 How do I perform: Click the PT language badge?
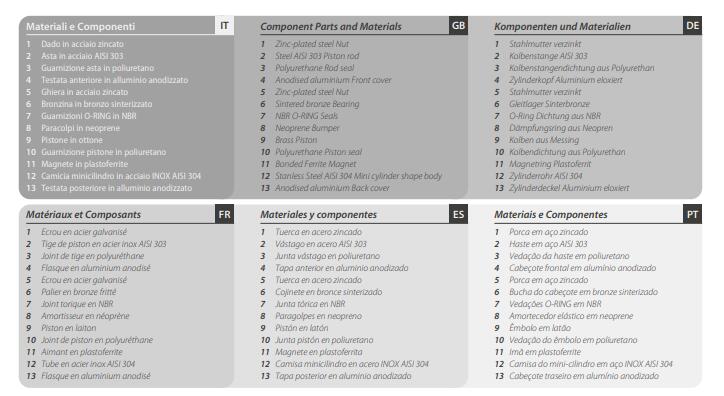(x=693, y=214)
